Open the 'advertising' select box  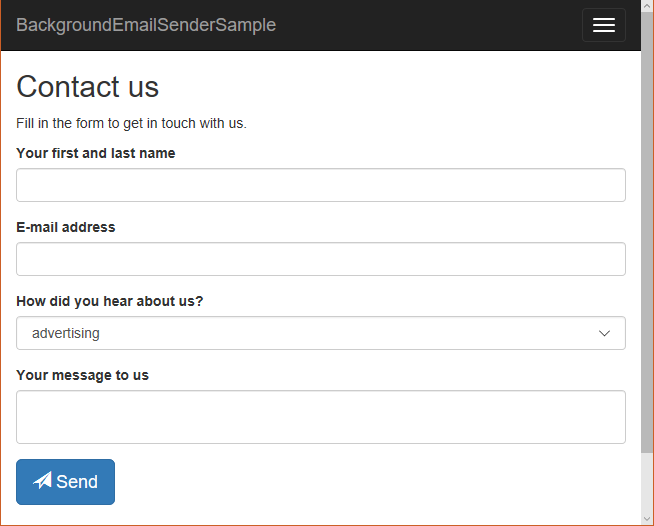(300, 333)
